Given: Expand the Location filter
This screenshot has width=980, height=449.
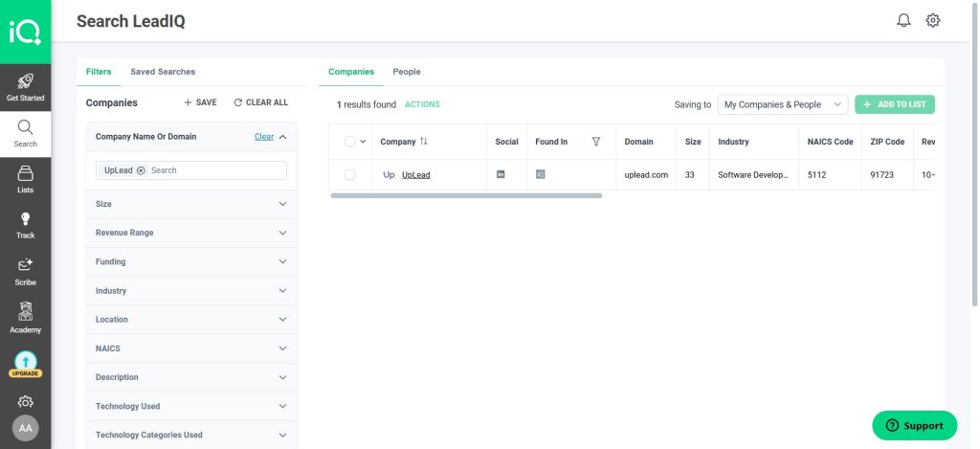Looking at the screenshot, I should [191, 320].
